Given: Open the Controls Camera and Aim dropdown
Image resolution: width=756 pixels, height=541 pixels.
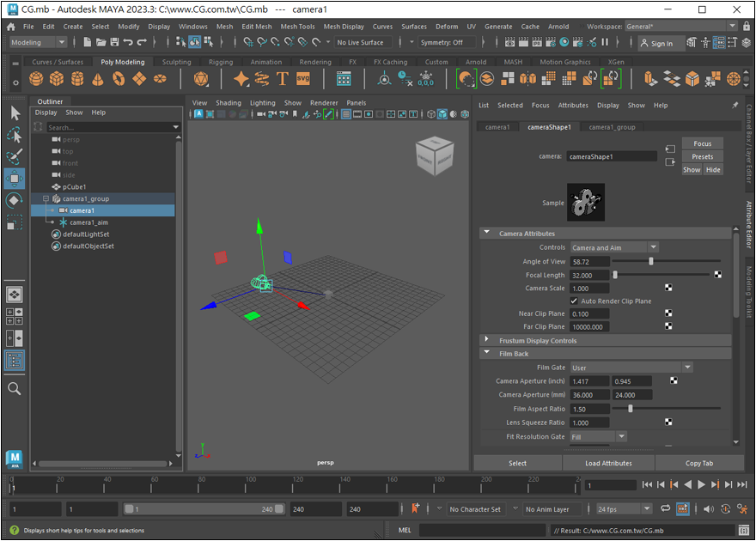Looking at the screenshot, I should pyautogui.click(x=614, y=247).
